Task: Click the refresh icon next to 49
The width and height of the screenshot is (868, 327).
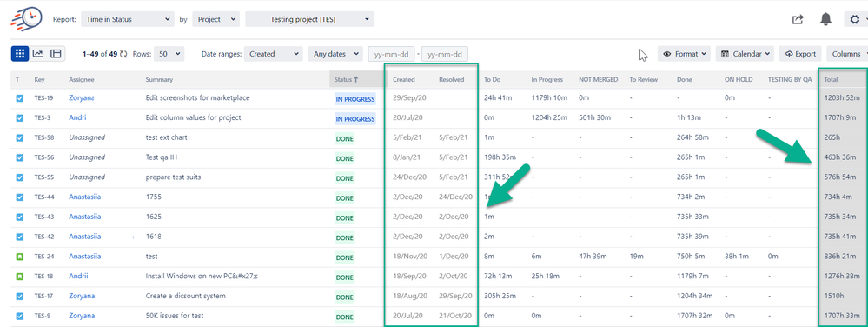Action: pos(123,54)
